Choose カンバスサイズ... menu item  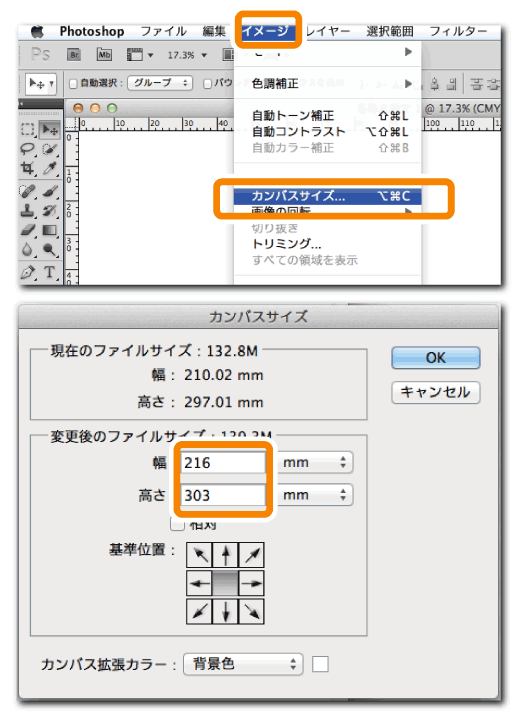[x=328, y=196]
